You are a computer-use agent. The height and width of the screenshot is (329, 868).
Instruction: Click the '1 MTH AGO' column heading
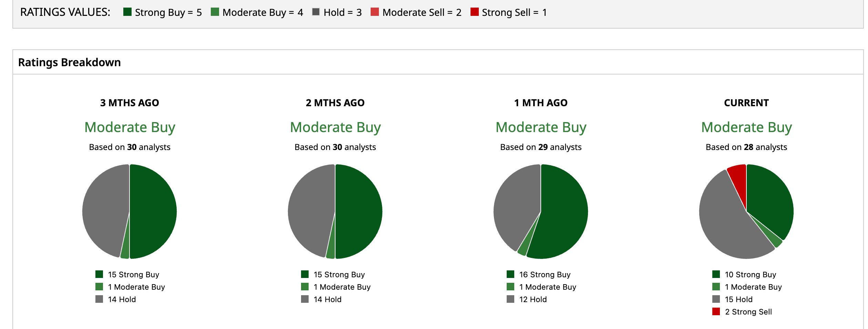pos(541,103)
